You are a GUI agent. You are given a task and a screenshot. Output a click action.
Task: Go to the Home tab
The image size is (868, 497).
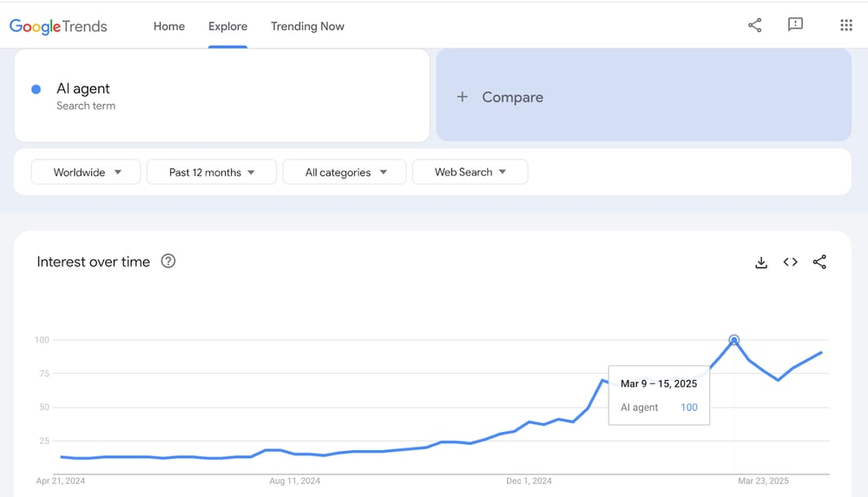point(169,26)
